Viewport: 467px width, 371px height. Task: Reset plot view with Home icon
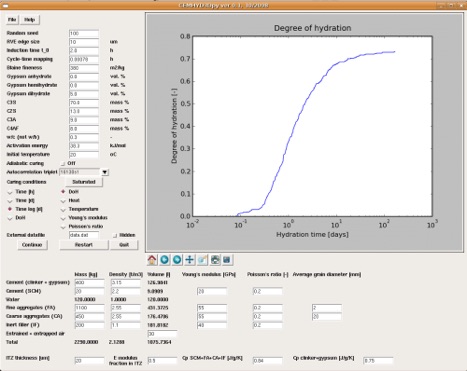[x=152, y=260]
